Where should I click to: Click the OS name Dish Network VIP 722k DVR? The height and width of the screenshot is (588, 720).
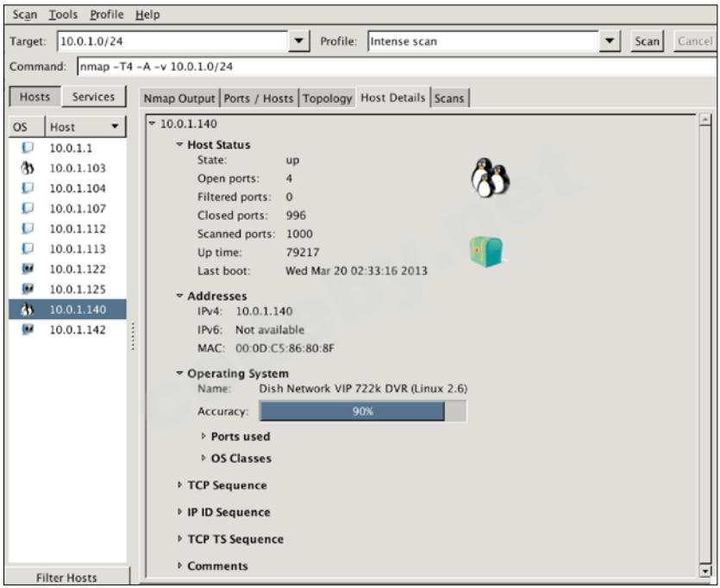(x=363, y=389)
